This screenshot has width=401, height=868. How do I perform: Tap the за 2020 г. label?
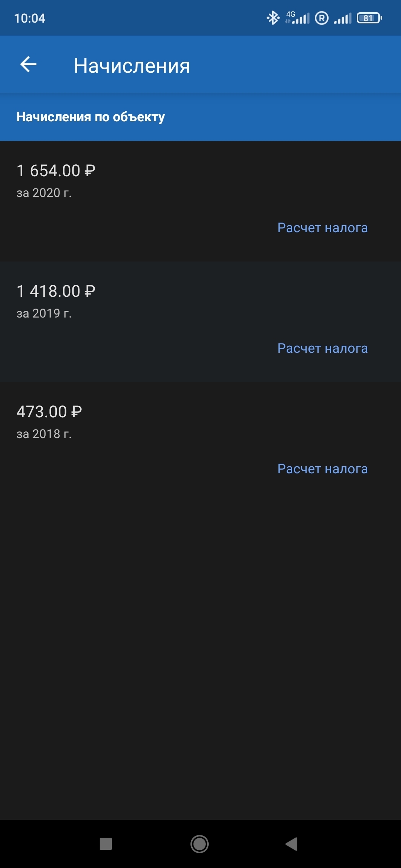(44, 193)
